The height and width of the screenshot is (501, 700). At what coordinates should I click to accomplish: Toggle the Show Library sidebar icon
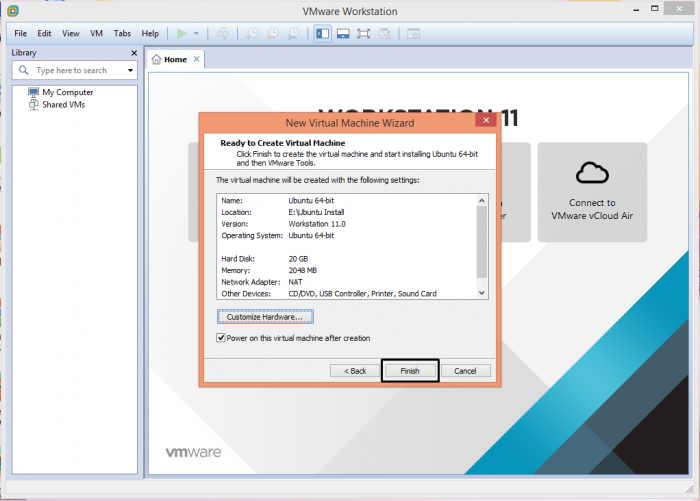[x=322, y=33]
